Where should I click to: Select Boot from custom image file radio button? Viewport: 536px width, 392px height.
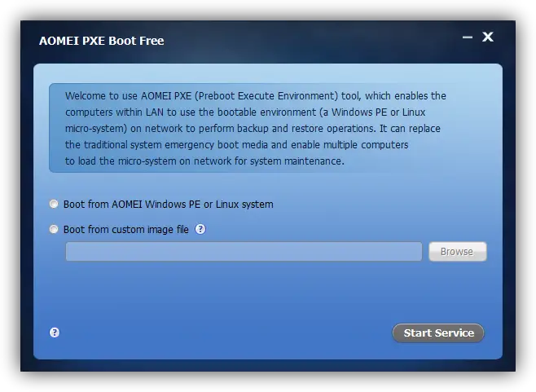pyautogui.click(x=54, y=229)
